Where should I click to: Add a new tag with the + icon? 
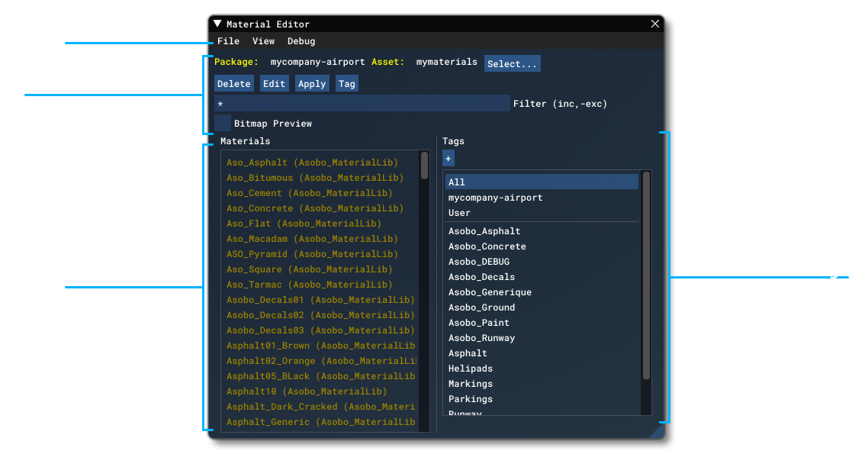click(448, 158)
